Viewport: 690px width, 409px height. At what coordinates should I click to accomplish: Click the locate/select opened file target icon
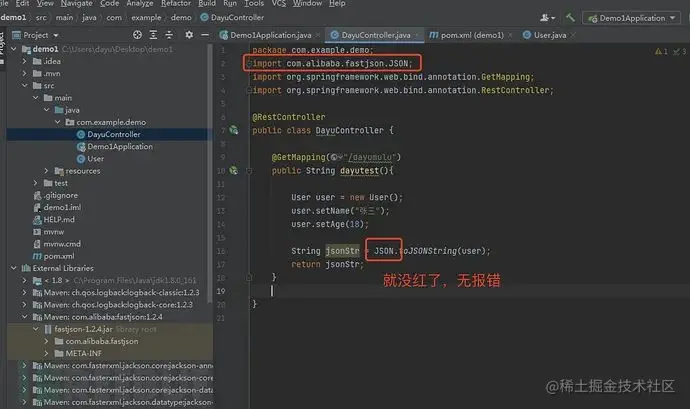[x=137, y=35]
